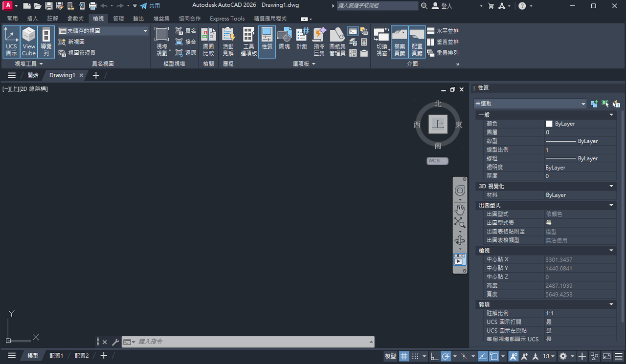This screenshot has width=626, height=364.
Task: Open the 未選取 selection dropdown in 性質 panel
Action: [530, 104]
